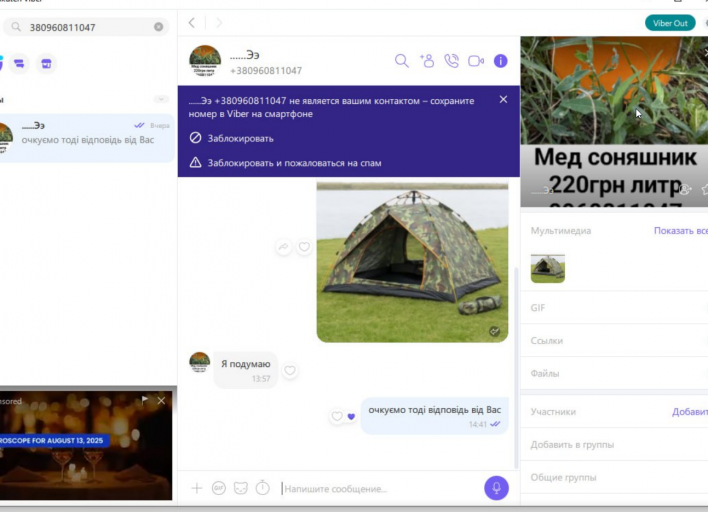
Task: Click Добавить next to Участники
Action: pos(689,412)
